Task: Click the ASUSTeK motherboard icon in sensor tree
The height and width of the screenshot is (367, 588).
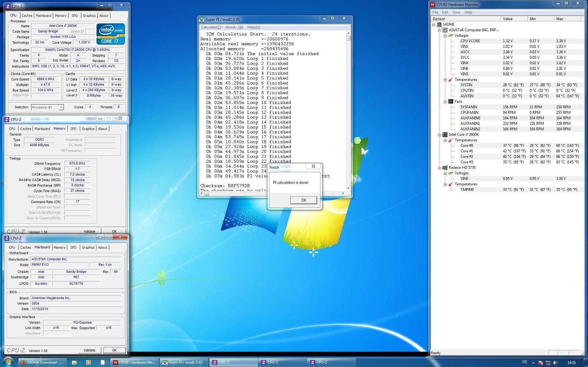Action: 445,30
